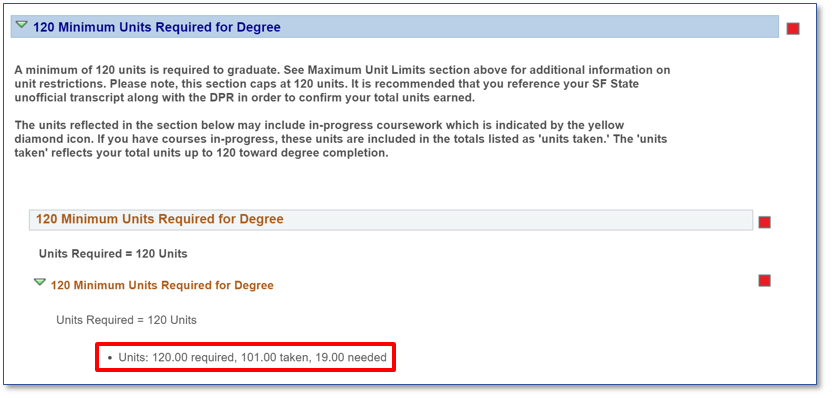The width and height of the screenshot is (832, 398).
Task: Click the bold 'Units Required = 120 Units' line
Action: pyautogui.click(x=113, y=254)
